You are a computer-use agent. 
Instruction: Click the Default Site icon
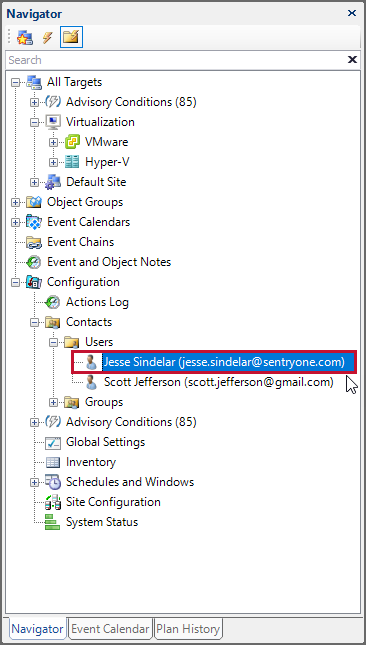point(53,182)
